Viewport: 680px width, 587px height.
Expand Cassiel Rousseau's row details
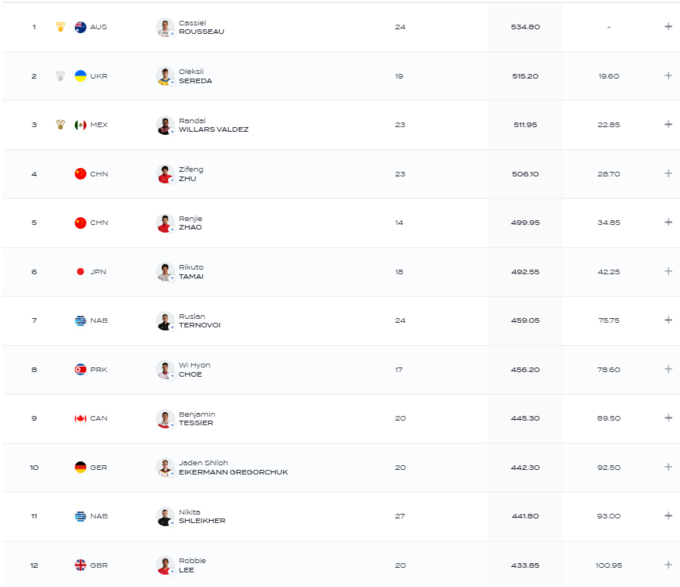click(x=668, y=27)
